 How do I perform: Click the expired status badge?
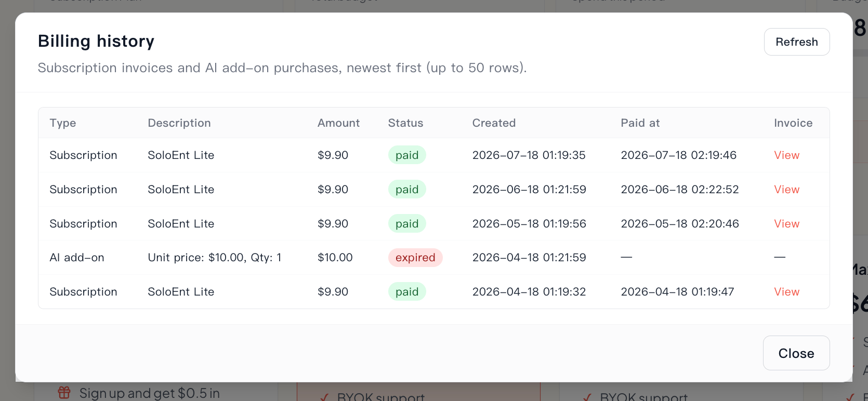415,258
